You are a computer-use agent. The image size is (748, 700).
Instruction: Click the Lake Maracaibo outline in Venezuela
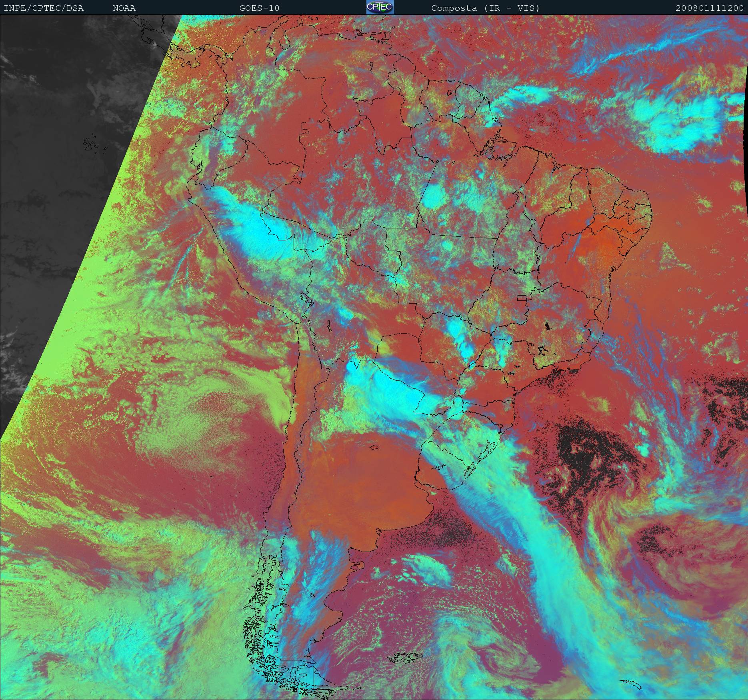click(x=284, y=40)
